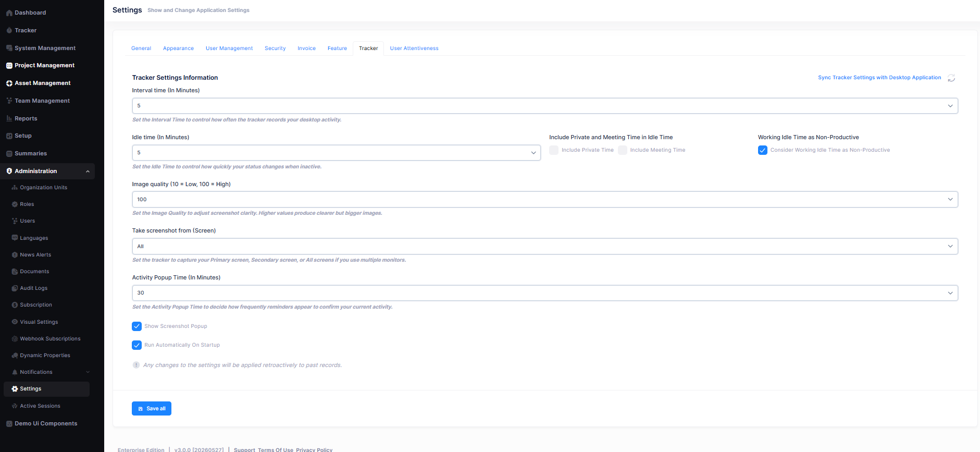Click the Visual Settings icon
Screen dimensions: 980x452
(x=15, y=322)
